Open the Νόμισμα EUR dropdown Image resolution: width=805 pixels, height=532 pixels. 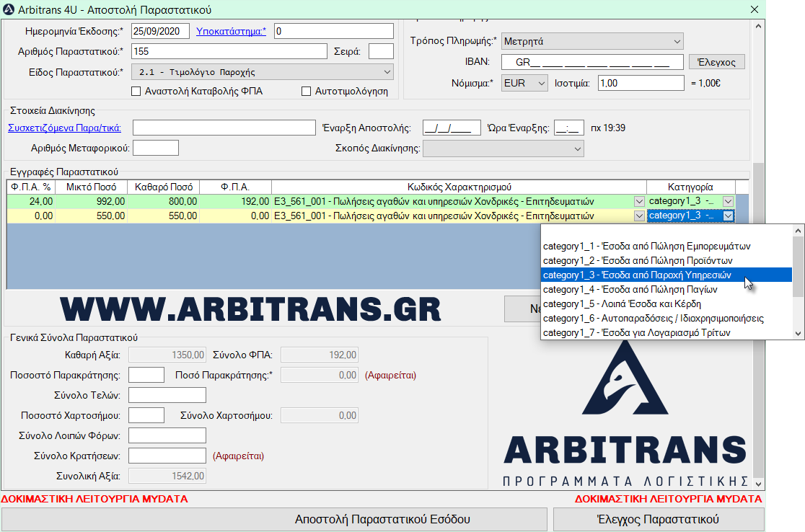coord(524,83)
